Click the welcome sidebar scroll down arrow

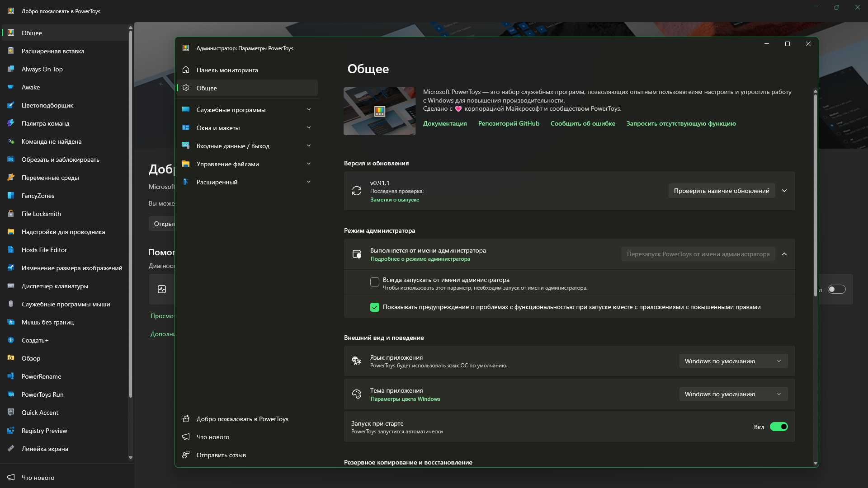point(131,457)
